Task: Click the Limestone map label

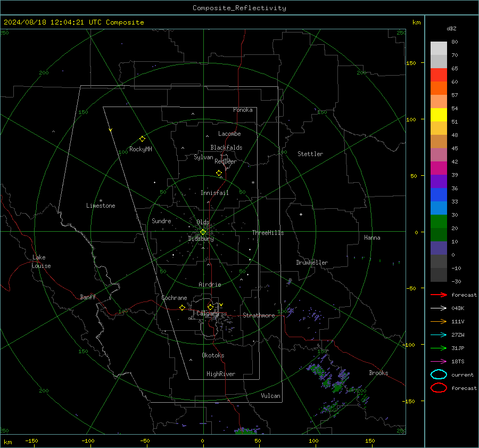Action: [101, 206]
